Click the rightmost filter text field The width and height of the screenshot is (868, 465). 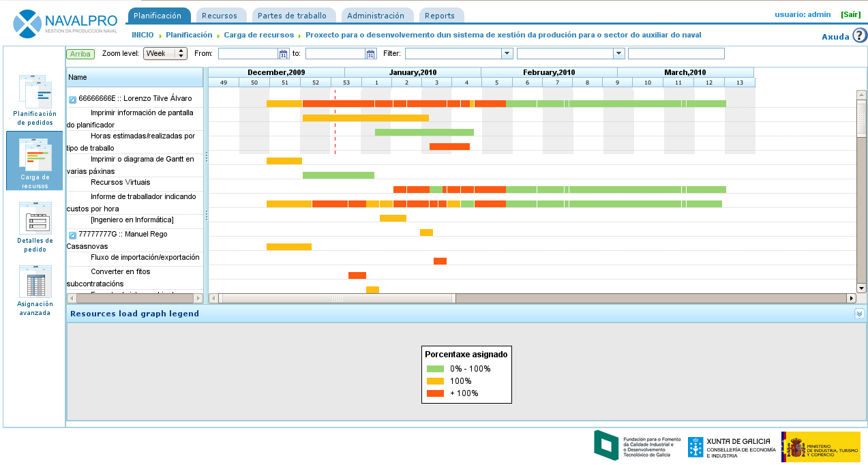click(676, 54)
